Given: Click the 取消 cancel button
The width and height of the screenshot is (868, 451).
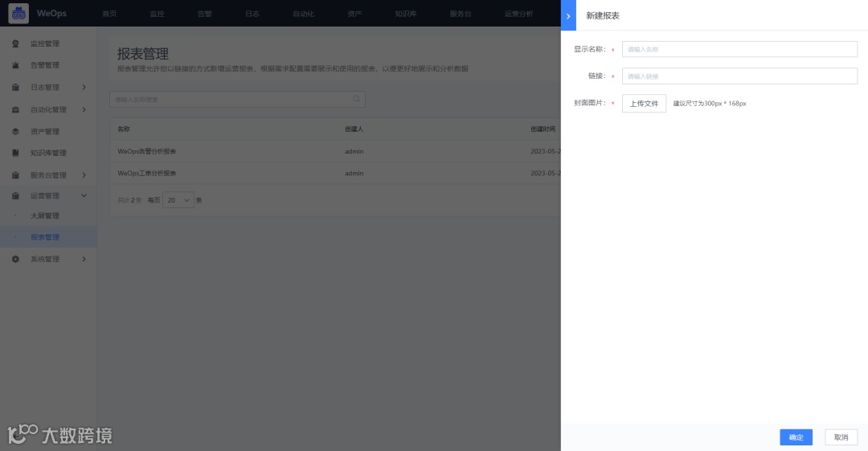Looking at the screenshot, I should (x=841, y=437).
